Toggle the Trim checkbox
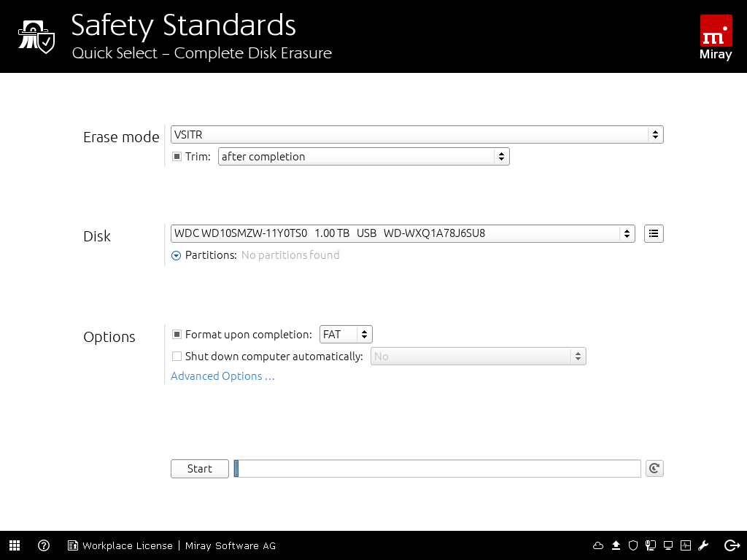This screenshot has width=747, height=560. click(177, 157)
